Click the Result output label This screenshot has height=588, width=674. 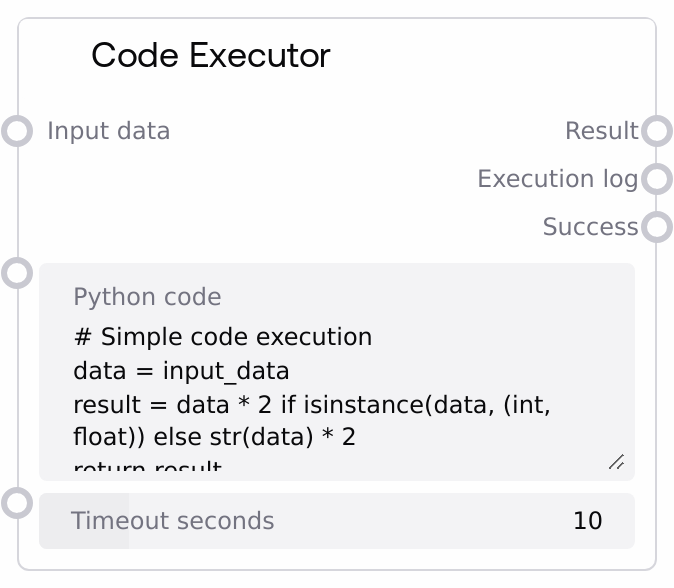tap(601, 131)
